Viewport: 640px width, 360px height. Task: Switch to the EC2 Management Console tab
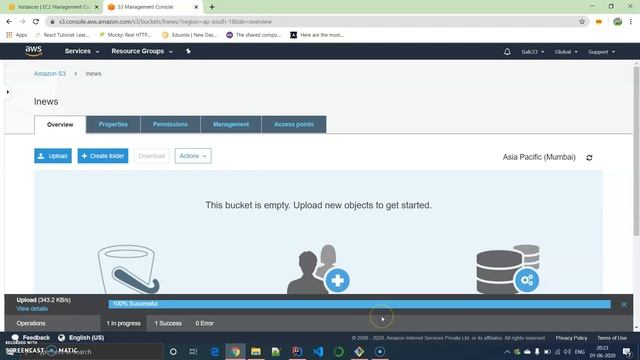53,7
